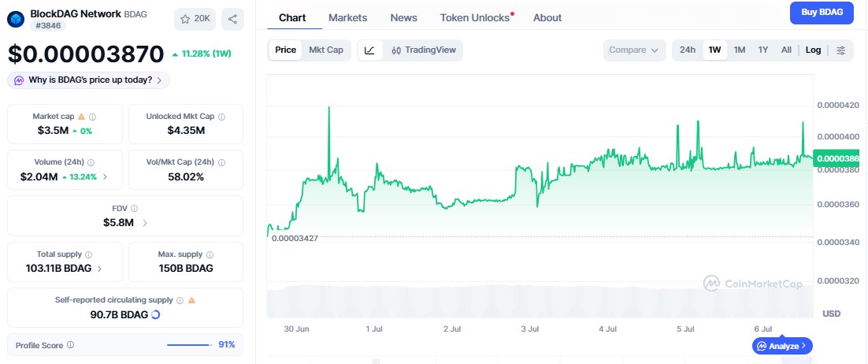Add BDAG to watchlist with star button
868x364 pixels.
click(x=195, y=19)
